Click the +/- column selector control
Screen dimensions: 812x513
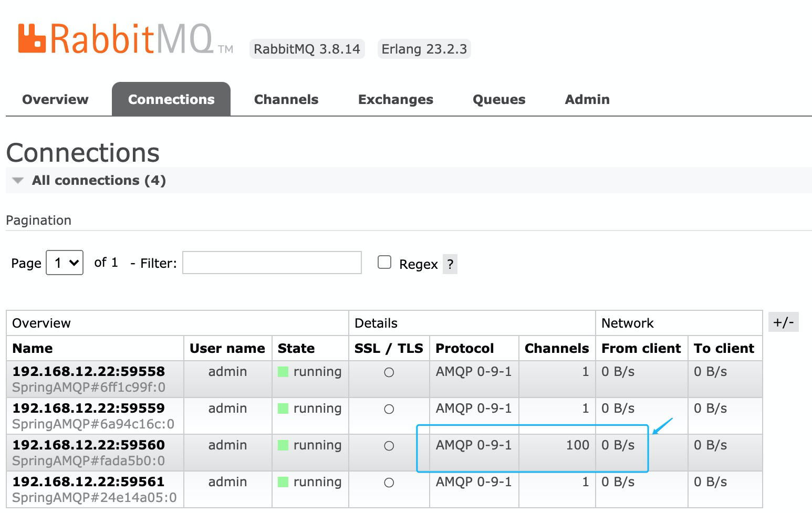pyautogui.click(x=783, y=322)
